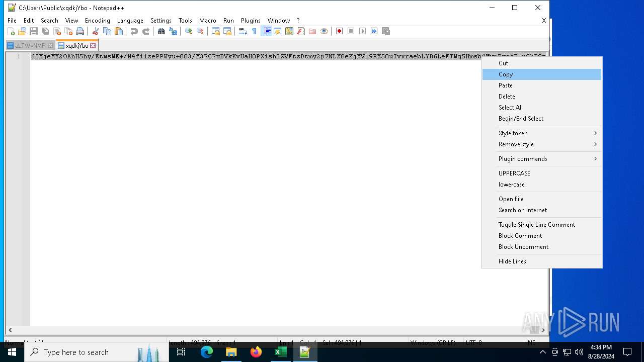Run macro multiple times icon
Screen dimensions: 644x362
pos(374,31)
